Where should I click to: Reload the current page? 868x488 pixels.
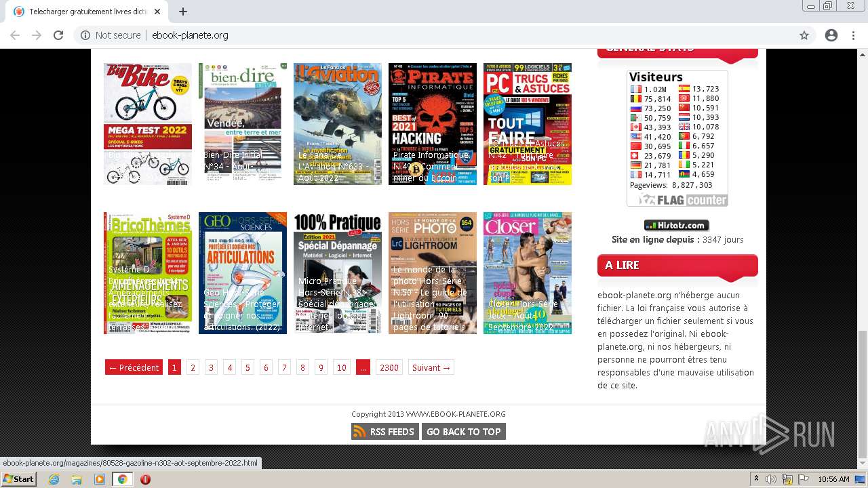[x=58, y=35]
